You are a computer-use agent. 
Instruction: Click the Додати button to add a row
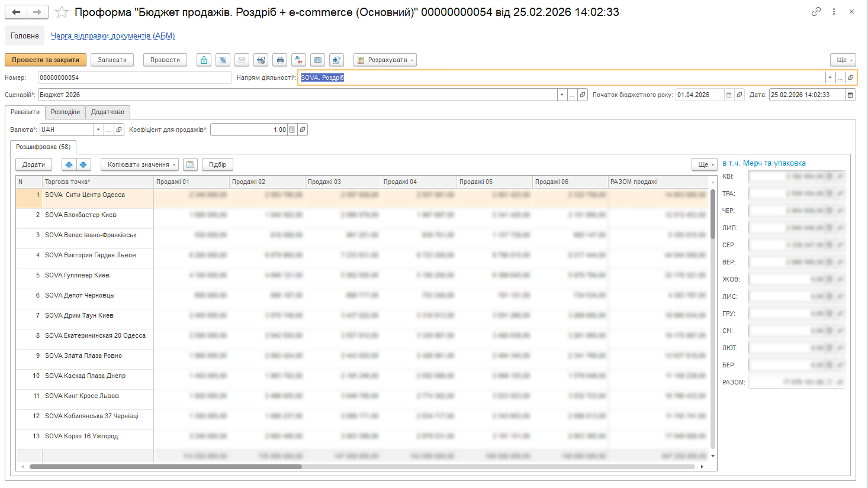point(34,164)
